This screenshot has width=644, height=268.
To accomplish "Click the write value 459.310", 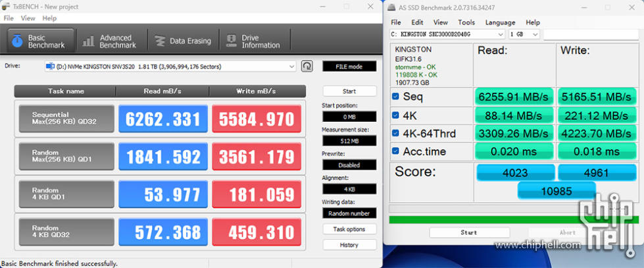I will tap(257, 232).
